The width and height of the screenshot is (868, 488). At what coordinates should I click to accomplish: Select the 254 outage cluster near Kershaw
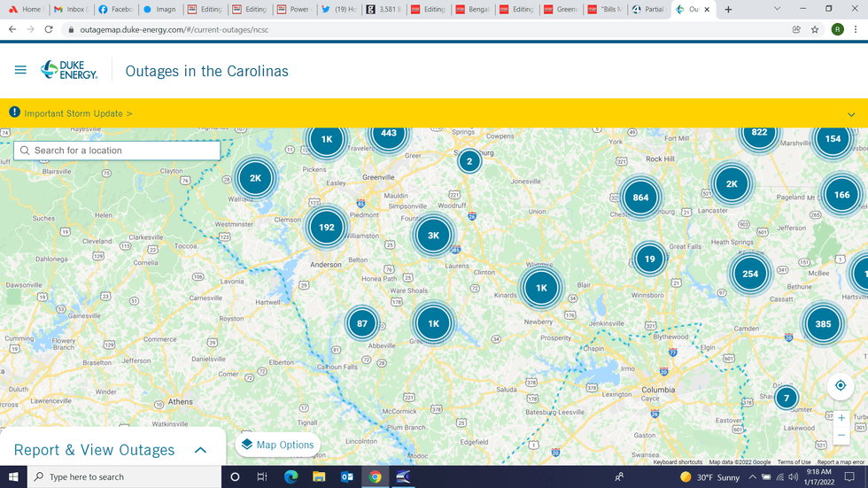coord(750,274)
